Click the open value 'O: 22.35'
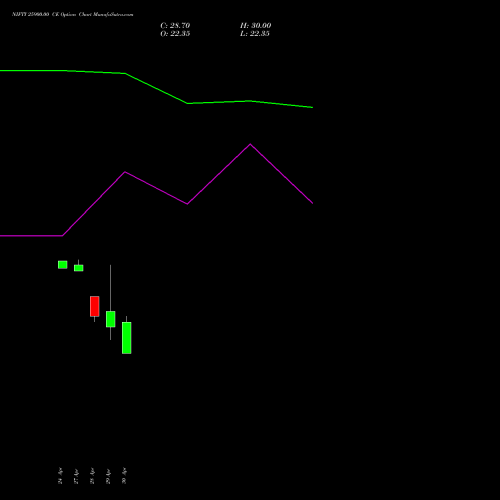Viewport: 500px width, 500px height. point(175,33)
